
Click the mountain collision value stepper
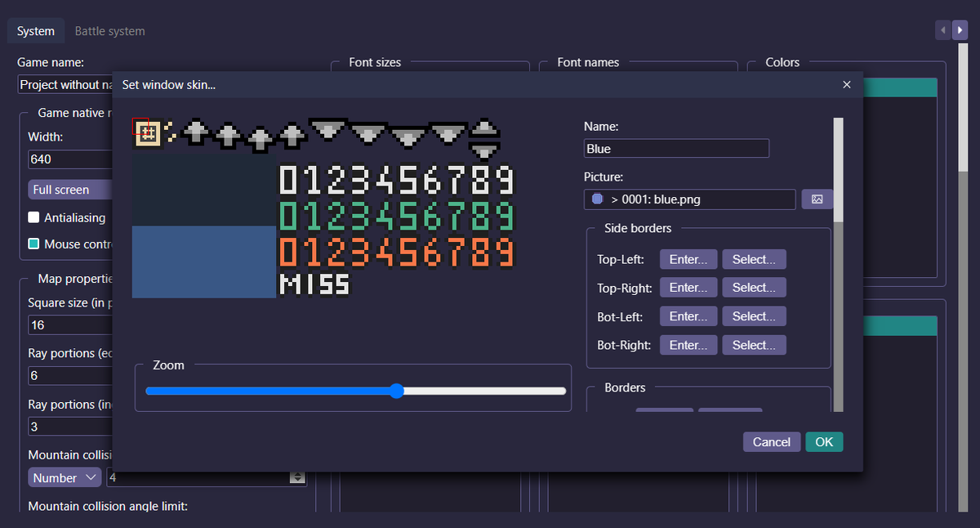point(298,477)
